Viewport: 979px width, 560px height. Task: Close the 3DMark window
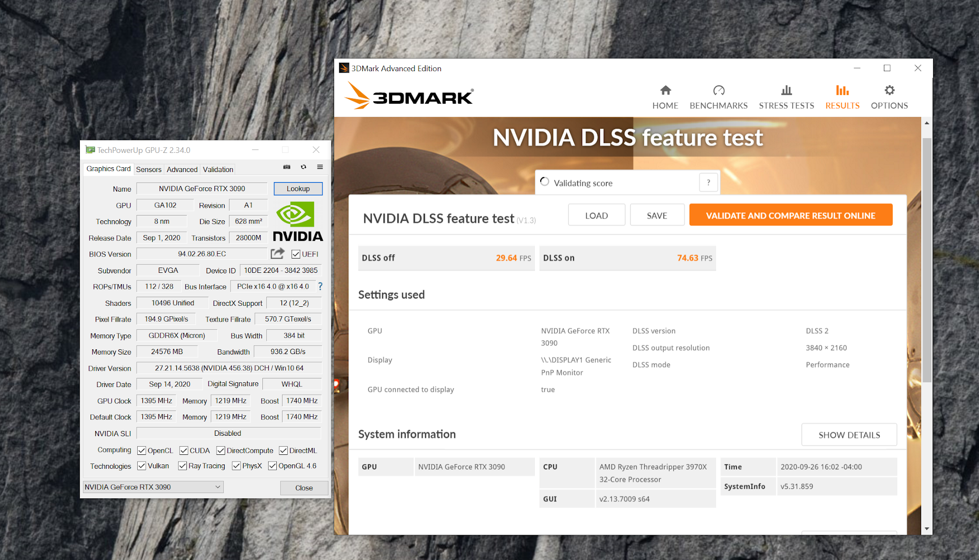click(x=918, y=68)
